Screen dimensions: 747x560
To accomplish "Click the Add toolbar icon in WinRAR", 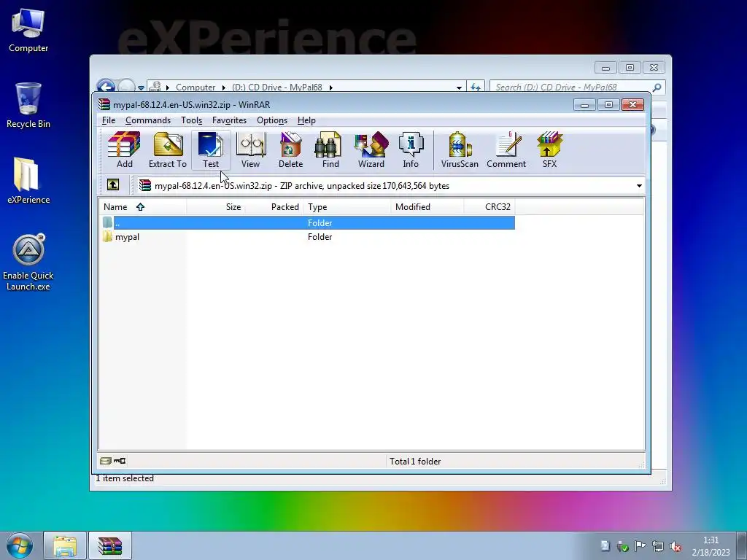I will pyautogui.click(x=124, y=150).
